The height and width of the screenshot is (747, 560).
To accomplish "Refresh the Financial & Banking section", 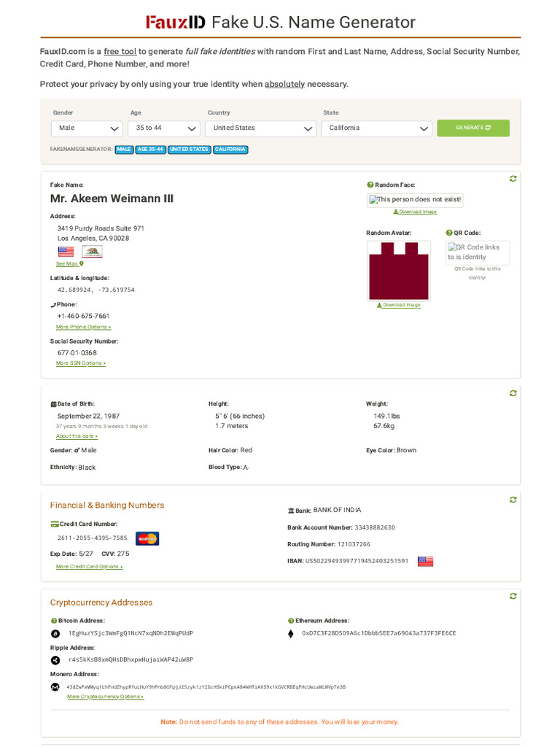I will coord(513,500).
